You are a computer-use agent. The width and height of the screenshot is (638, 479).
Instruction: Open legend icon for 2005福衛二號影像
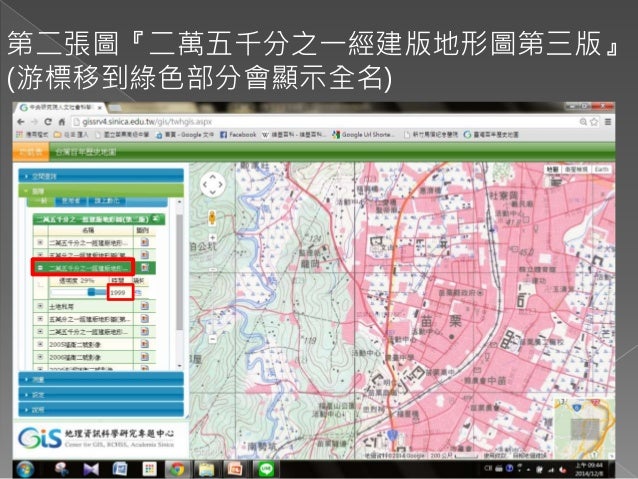pyautogui.click(x=144, y=344)
